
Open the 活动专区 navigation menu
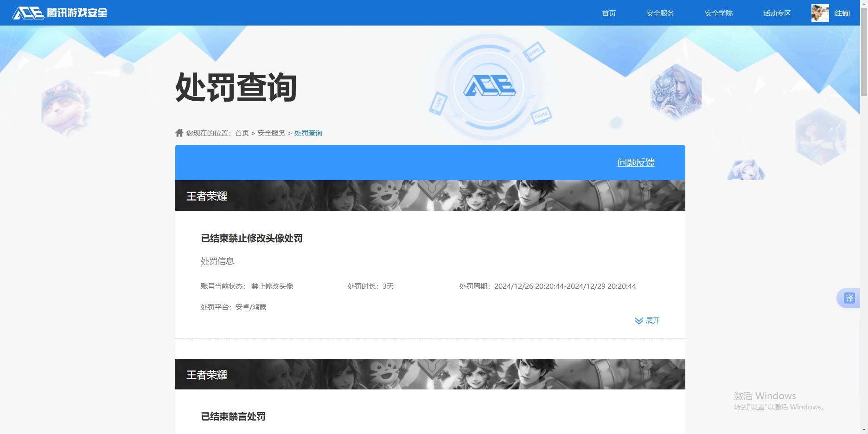776,13
